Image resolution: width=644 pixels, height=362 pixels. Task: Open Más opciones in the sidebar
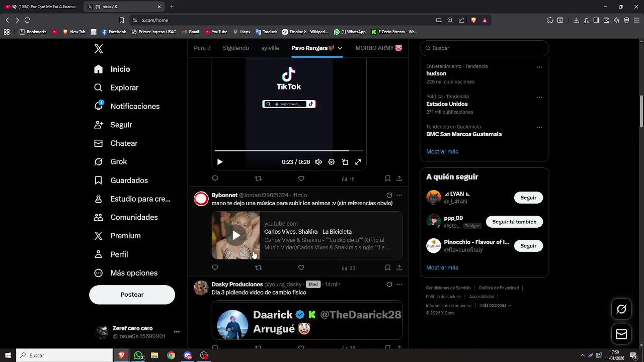(x=126, y=273)
